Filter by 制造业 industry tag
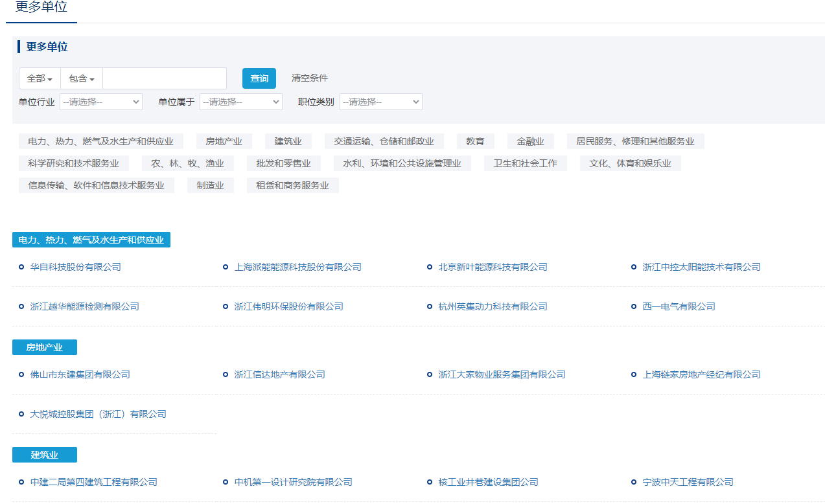The width and height of the screenshot is (825, 504). tap(211, 185)
